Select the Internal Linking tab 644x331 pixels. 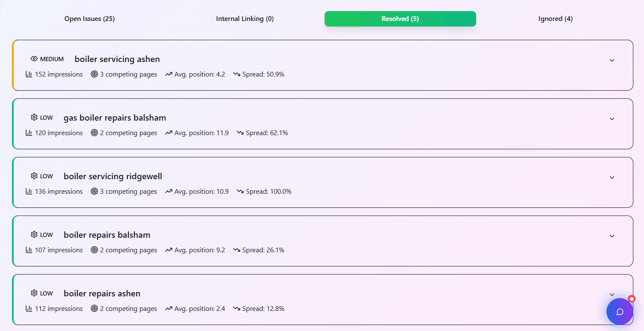pyautogui.click(x=245, y=18)
